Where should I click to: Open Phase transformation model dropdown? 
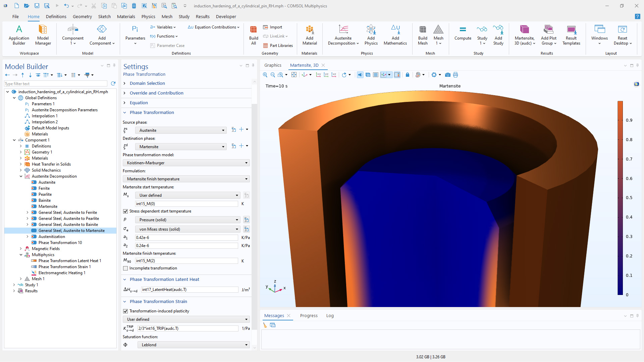(x=186, y=163)
